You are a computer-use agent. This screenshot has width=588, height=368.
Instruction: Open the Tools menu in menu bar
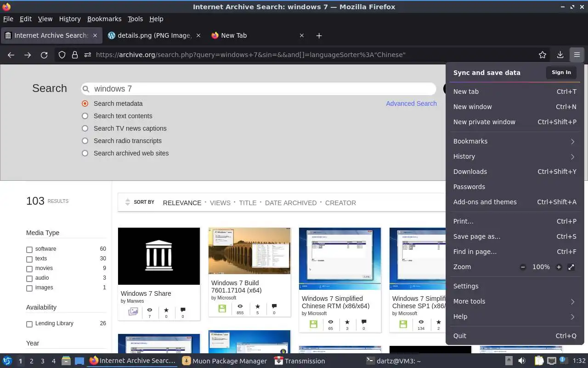(135, 19)
